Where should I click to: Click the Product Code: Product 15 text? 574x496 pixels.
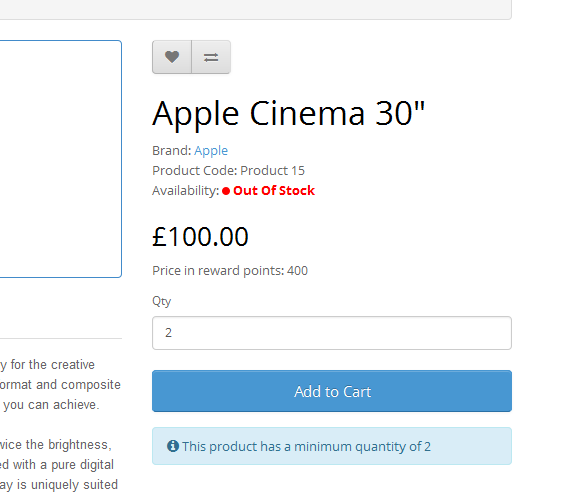coord(228,171)
